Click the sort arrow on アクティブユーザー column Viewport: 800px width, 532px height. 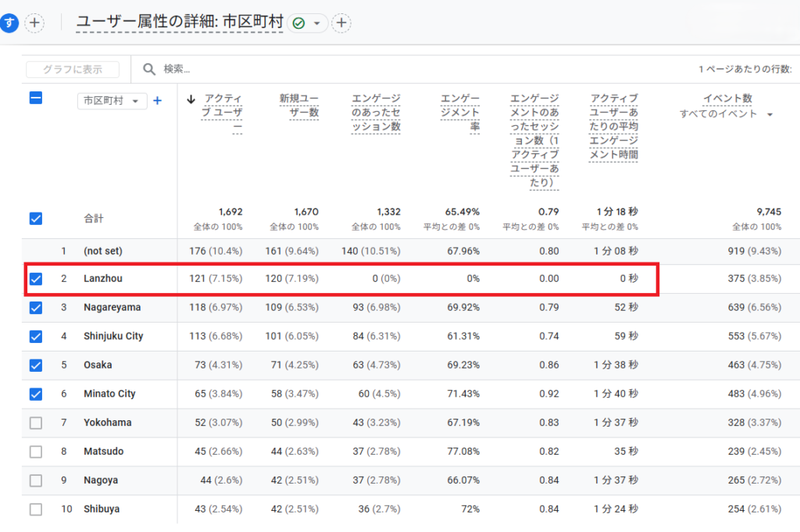click(191, 99)
